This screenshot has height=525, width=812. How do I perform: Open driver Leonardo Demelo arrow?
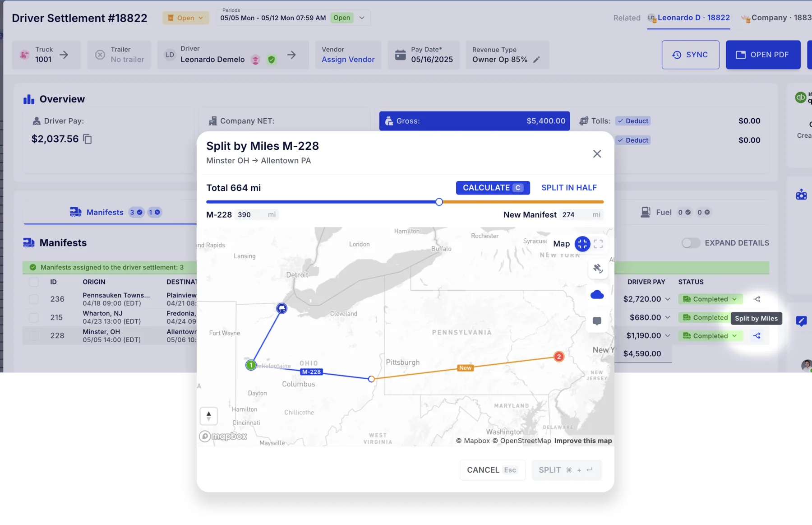pos(291,55)
